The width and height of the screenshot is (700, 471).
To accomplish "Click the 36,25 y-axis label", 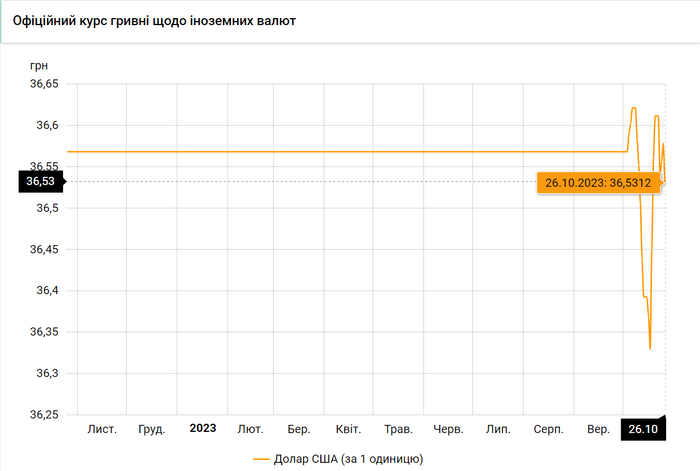I will 44,414.
